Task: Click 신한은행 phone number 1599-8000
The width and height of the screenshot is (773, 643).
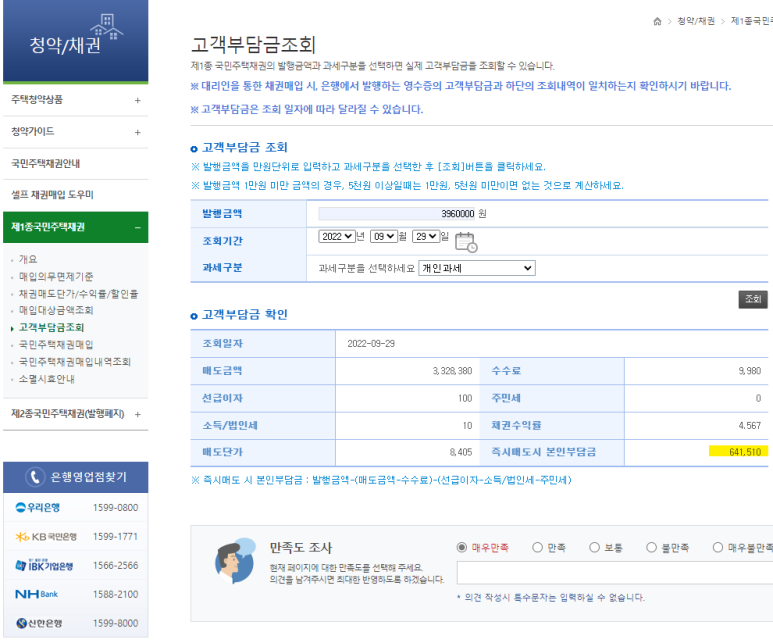Action: (x=115, y=623)
